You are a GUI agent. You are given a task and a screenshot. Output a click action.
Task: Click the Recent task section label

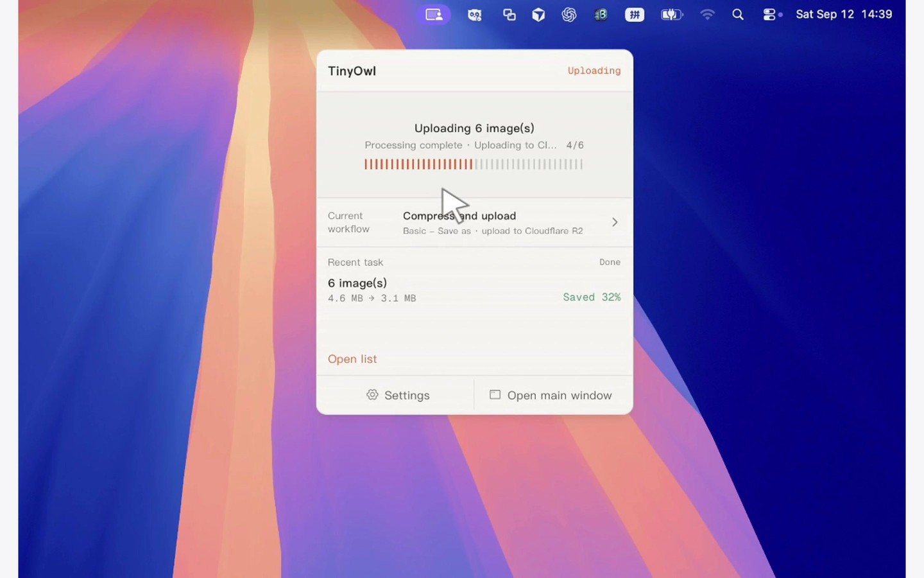[x=355, y=262]
